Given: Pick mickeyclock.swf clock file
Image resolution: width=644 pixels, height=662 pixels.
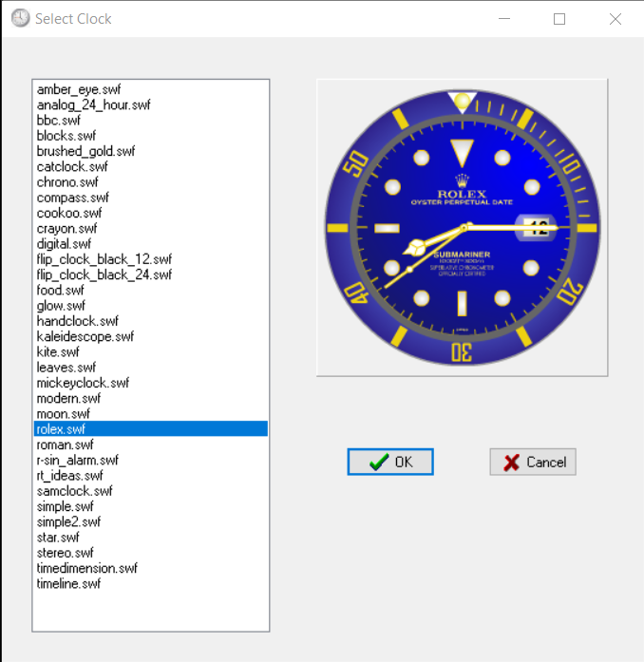Looking at the screenshot, I should [x=82, y=383].
